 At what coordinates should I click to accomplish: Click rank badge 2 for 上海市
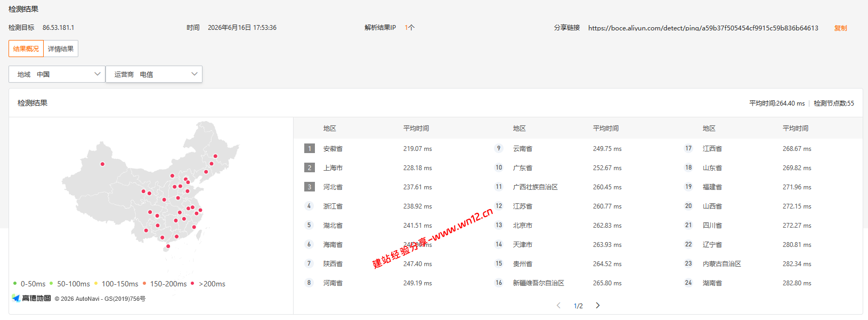pyautogui.click(x=310, y=167)
